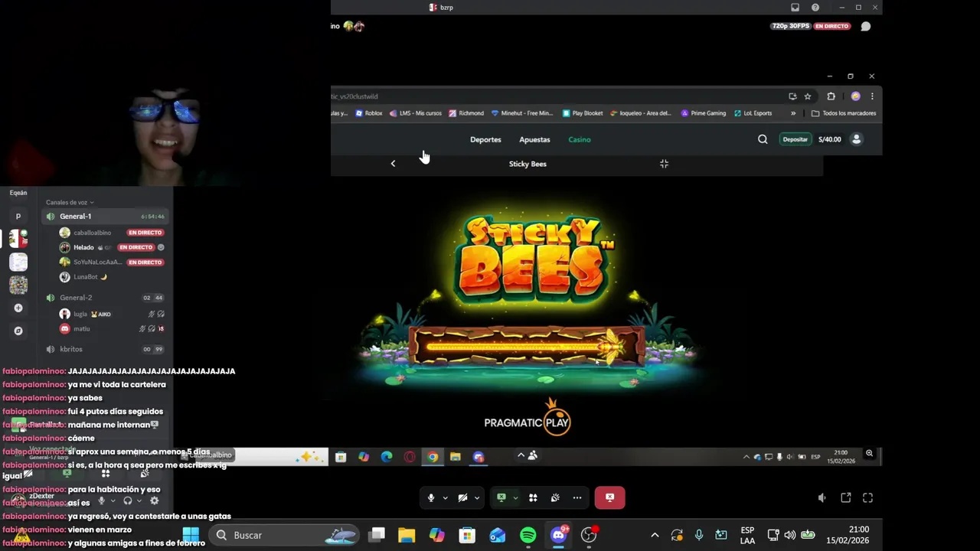
Task: Click the $/40.00 balance
Action: coord(830,139)
